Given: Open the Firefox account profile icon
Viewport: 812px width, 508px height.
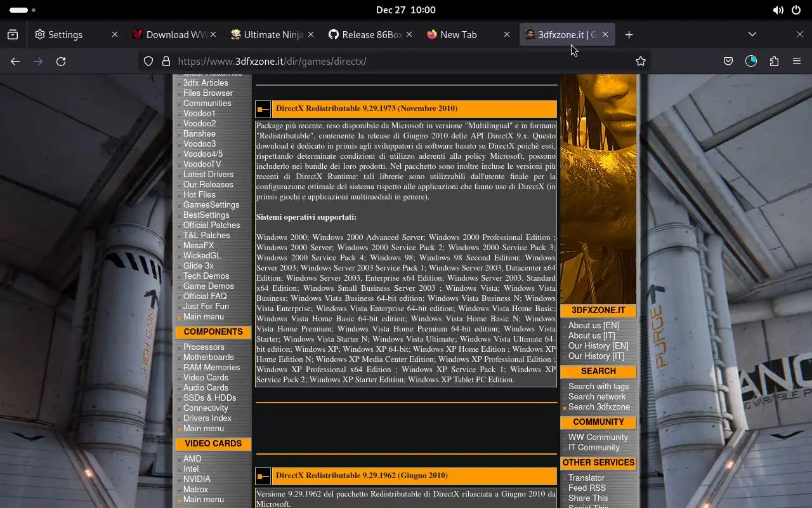Looking at the screenshot, I should (751, 61).
